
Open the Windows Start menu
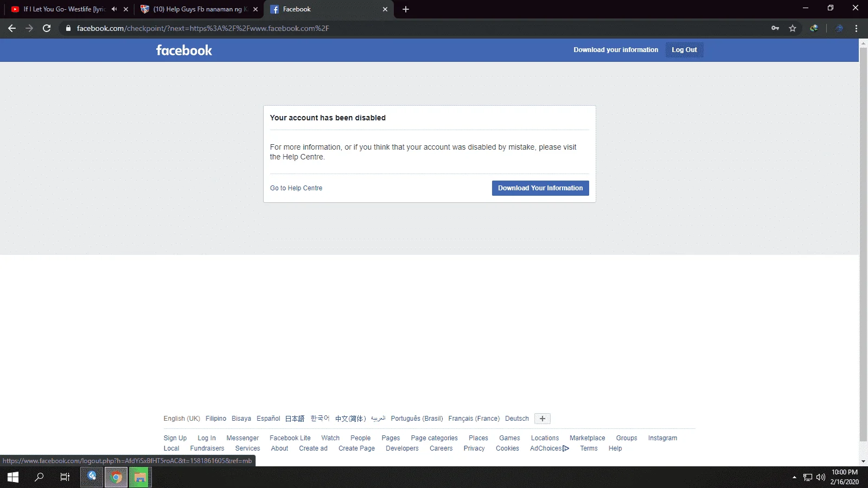pos(13,477)
